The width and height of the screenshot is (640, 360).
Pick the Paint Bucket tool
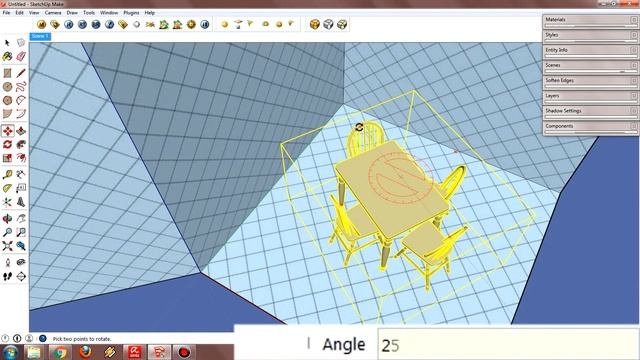pyautogui.click(x=7, y=56)
